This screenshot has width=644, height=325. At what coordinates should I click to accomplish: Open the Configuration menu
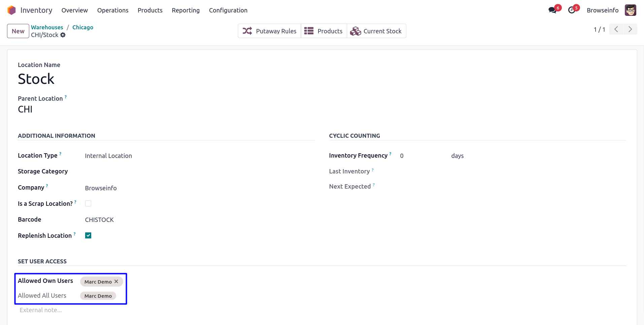pos(228,10)
